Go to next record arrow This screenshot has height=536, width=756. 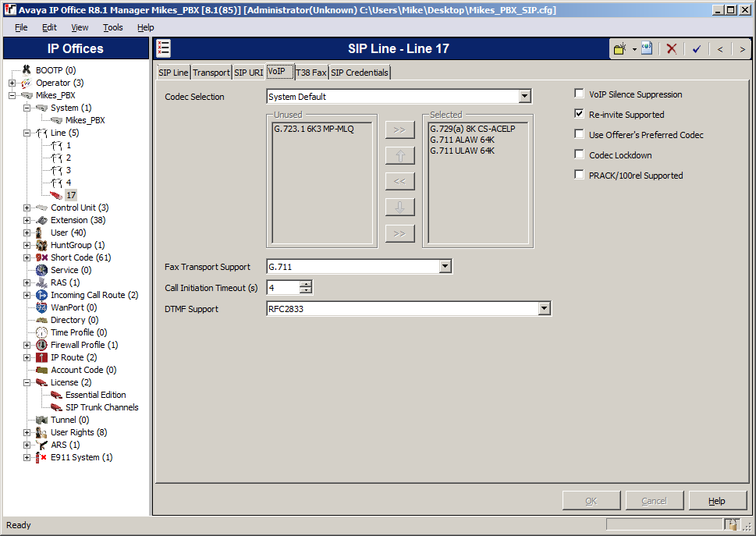coord(742,49)
